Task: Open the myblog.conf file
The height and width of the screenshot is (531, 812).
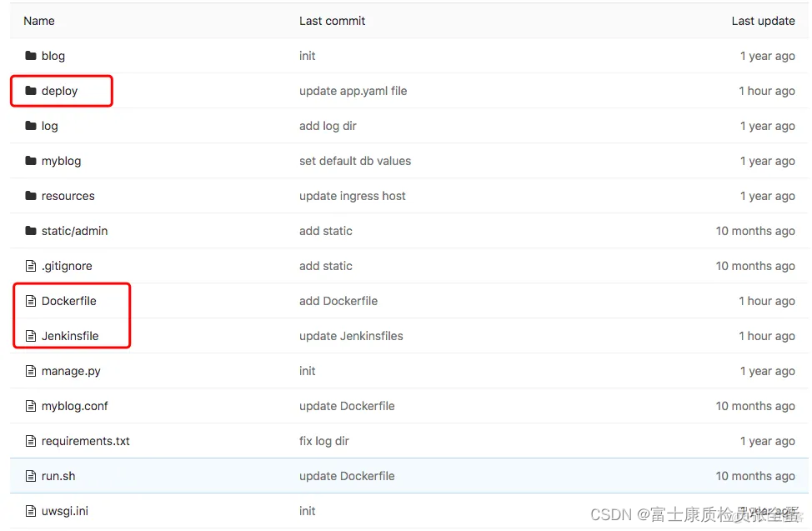Action: 74,406
